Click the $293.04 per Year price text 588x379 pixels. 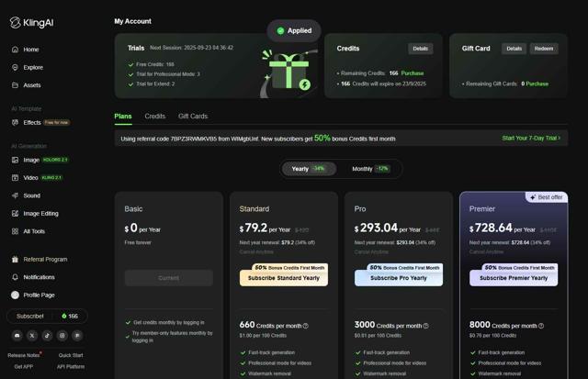[388, 229]
